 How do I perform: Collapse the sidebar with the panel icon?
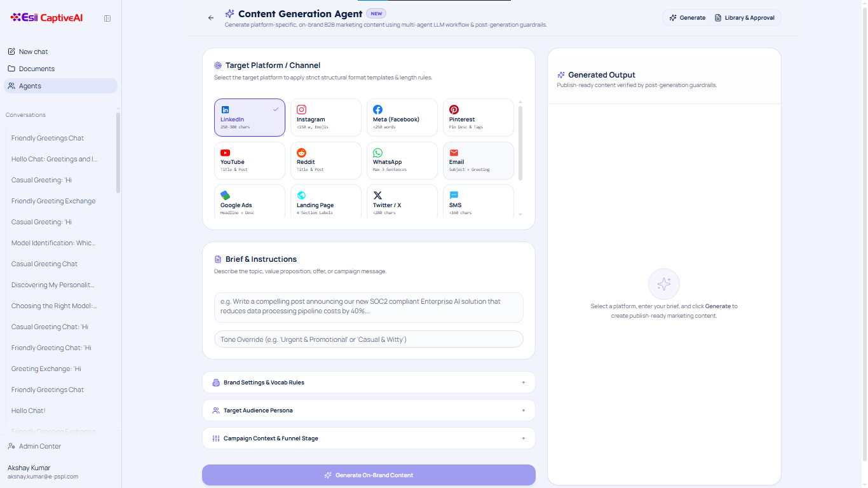pyautogui.click(x=107, y=18)
